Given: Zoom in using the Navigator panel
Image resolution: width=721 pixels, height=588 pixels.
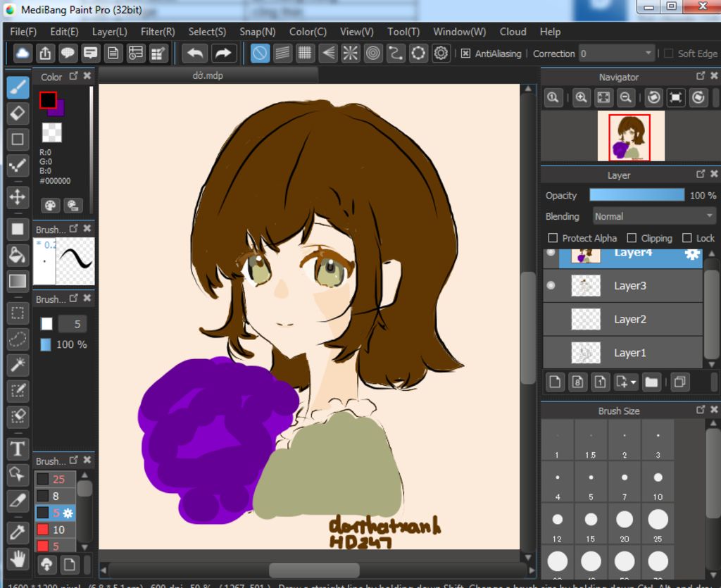Looking at the screenshot, I should click(x=581, y=98).
